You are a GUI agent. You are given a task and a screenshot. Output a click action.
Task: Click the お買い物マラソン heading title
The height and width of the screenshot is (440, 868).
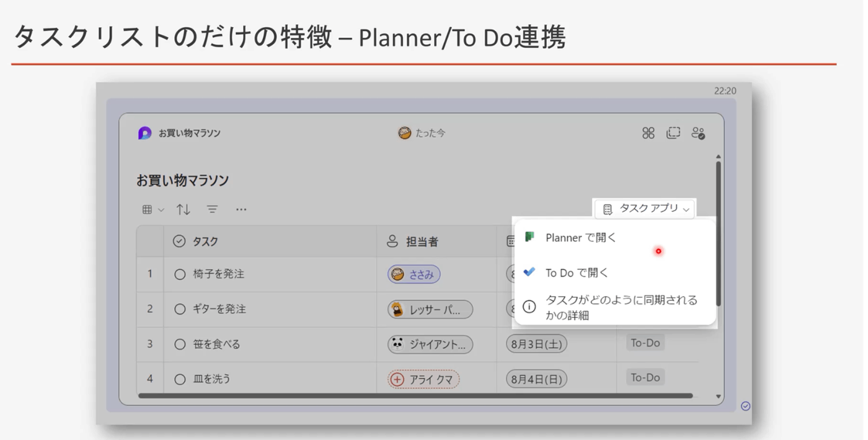(x=183, y=181)
